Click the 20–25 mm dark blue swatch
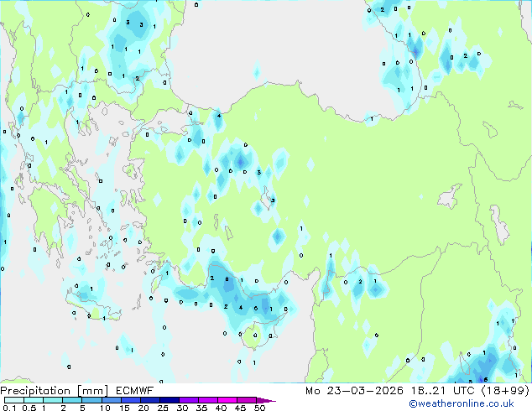Screen dimensions: 532x411 tap(150, 400)
